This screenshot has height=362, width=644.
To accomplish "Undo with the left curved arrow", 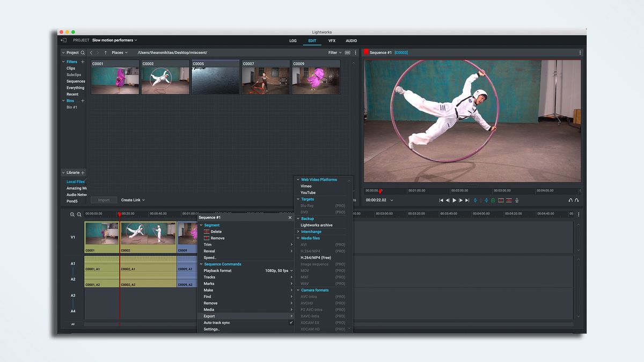I will coord(570,200).
